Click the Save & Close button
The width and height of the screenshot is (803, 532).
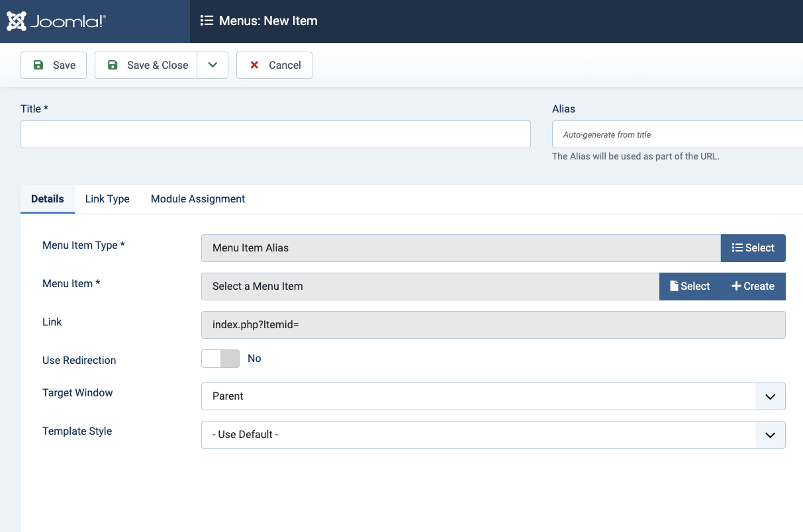coord(146,65)
